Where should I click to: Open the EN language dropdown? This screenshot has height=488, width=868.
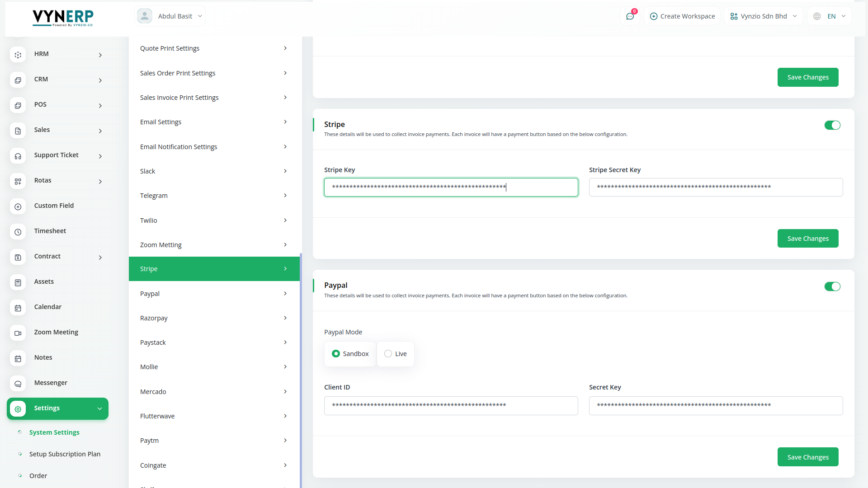pyautogui.click(x=830, y=16)
